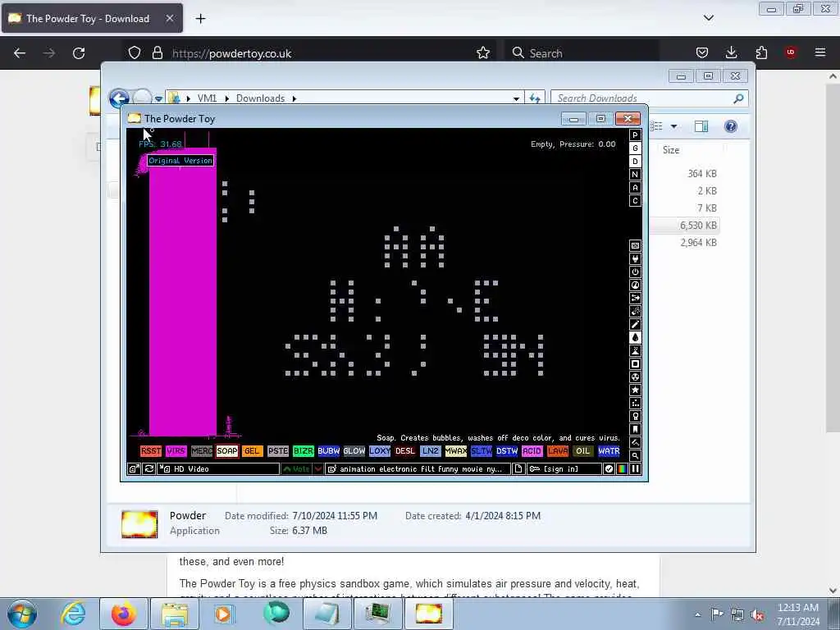Toggle the Pause simulation button
The height and width of the screenshot is (630, 840).
tap(636, 468)
